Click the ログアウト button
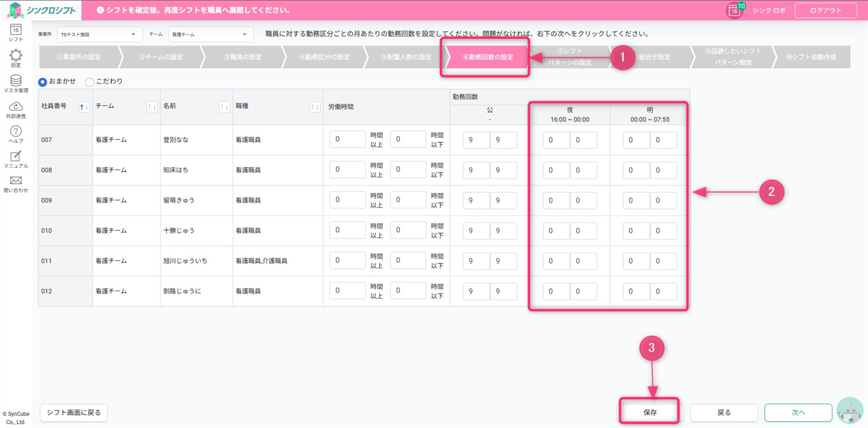 point(825,10)
